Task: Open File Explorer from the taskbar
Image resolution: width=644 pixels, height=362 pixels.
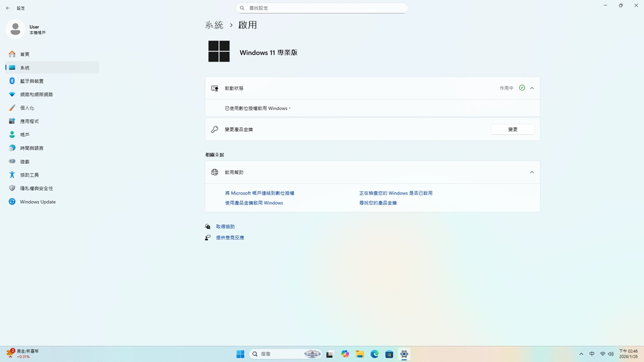Action: (360, 354)
